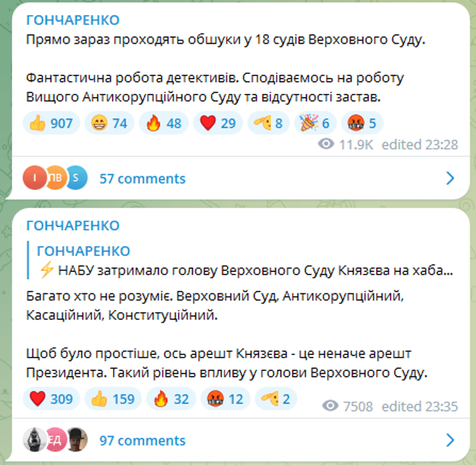Expand comments with first post's chevron arrow

click(x=450, y=179)
